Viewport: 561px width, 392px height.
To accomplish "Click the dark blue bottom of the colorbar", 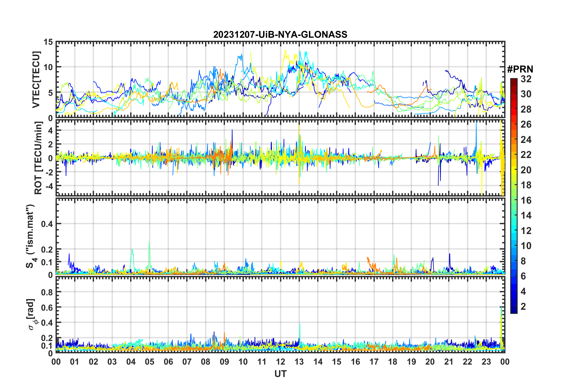I will tap(514, 310).
